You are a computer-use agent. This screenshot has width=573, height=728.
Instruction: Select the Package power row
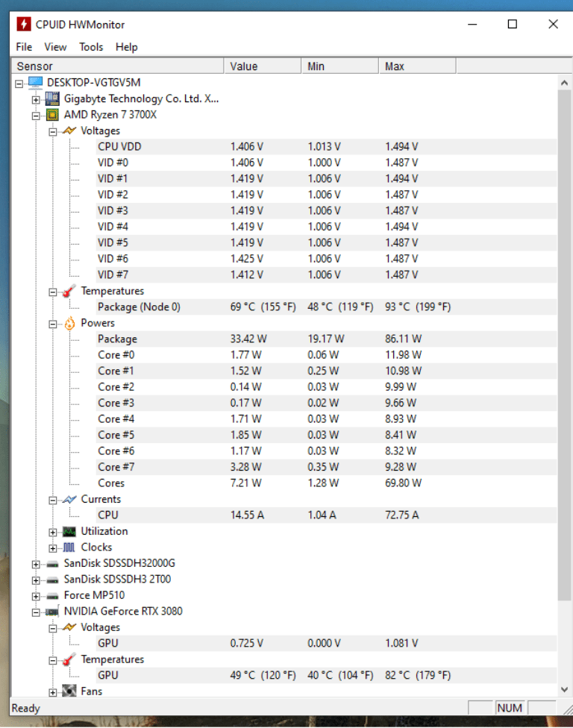point(327,339)
